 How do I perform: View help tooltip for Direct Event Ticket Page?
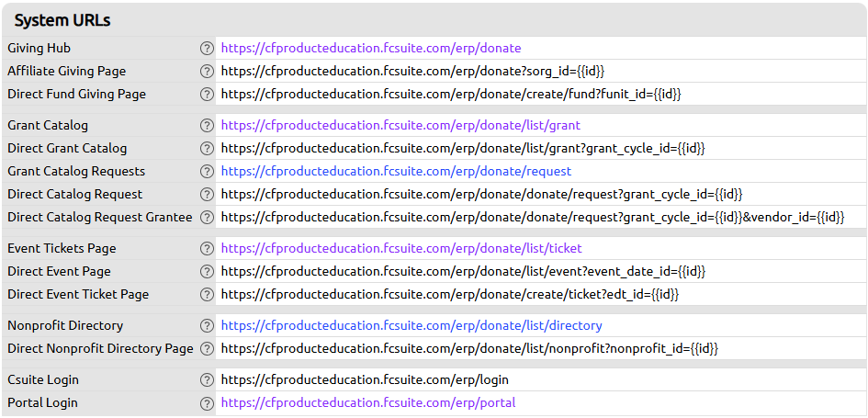(207, 295)
